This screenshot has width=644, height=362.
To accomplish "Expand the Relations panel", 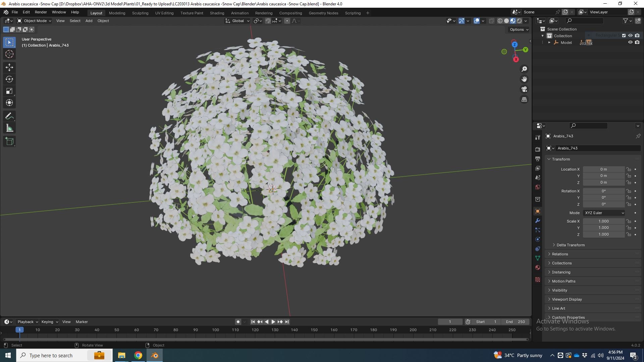I will coord(560,254).
